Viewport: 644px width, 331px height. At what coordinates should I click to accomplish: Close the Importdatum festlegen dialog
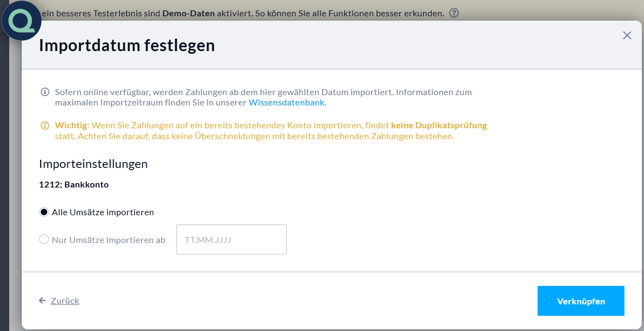tap(627, 35)
